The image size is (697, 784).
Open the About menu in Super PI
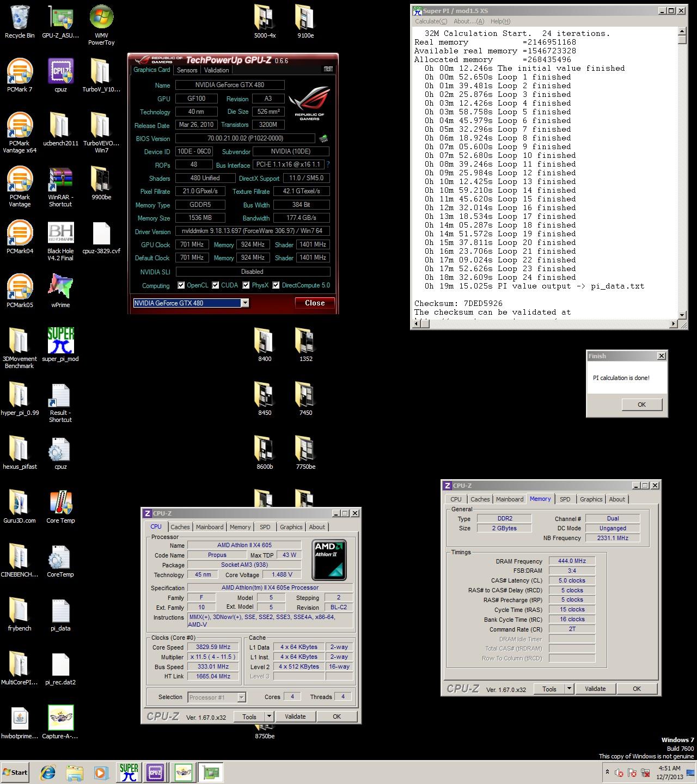[469, 21]
